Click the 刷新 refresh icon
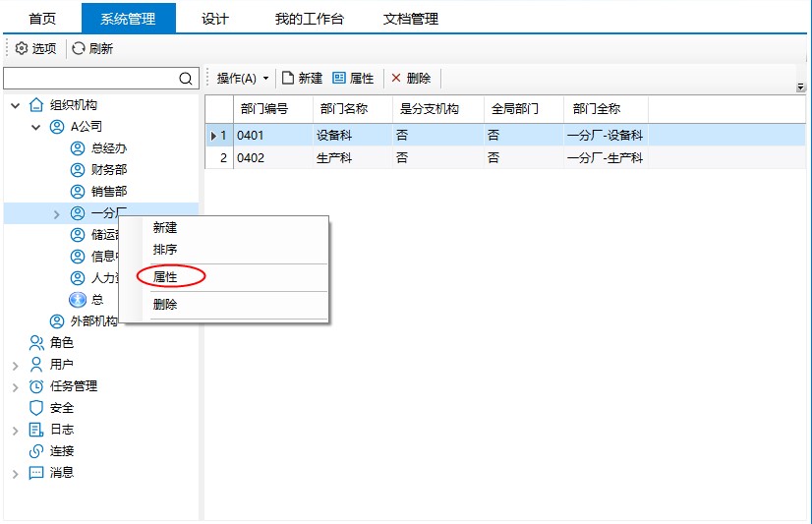 79,48
